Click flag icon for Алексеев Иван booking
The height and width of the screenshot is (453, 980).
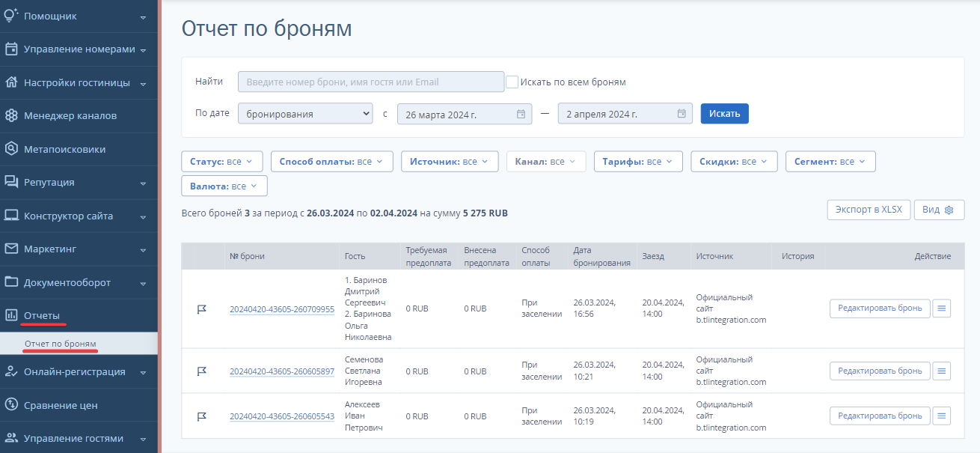[202, 416]
